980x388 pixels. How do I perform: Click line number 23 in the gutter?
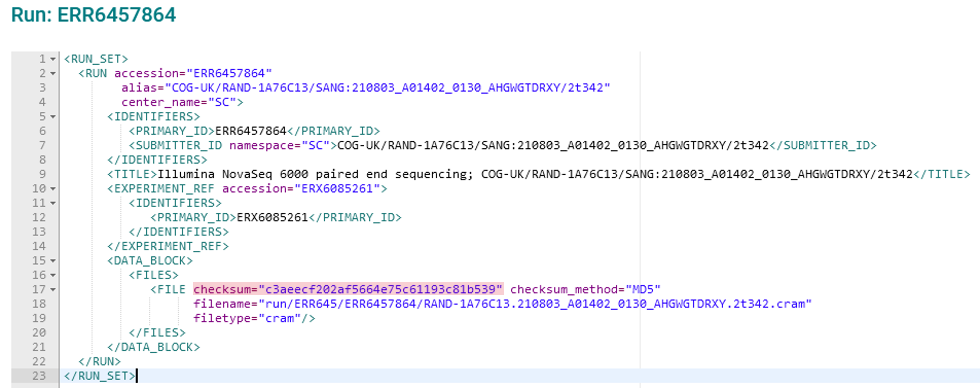click(39, 376)
